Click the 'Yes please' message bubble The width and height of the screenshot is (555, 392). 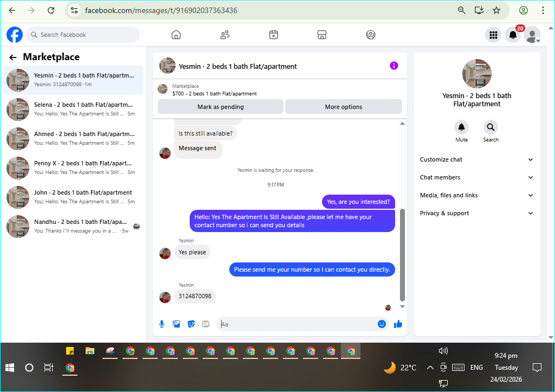192,252
